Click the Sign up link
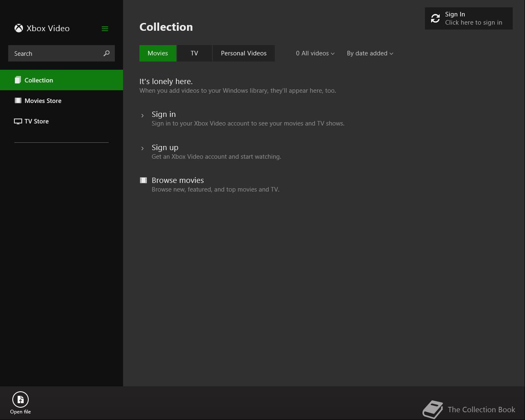Screen dimensions: 525x420 pos(165,148)
